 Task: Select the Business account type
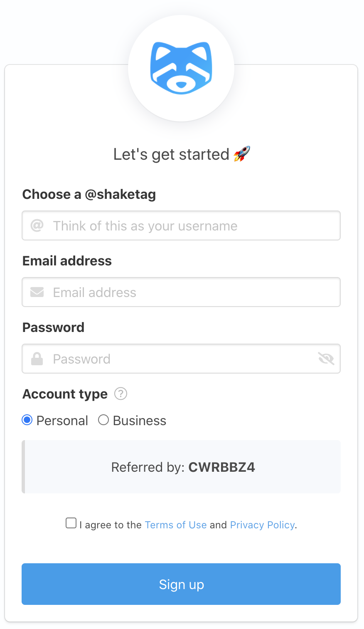103,420
